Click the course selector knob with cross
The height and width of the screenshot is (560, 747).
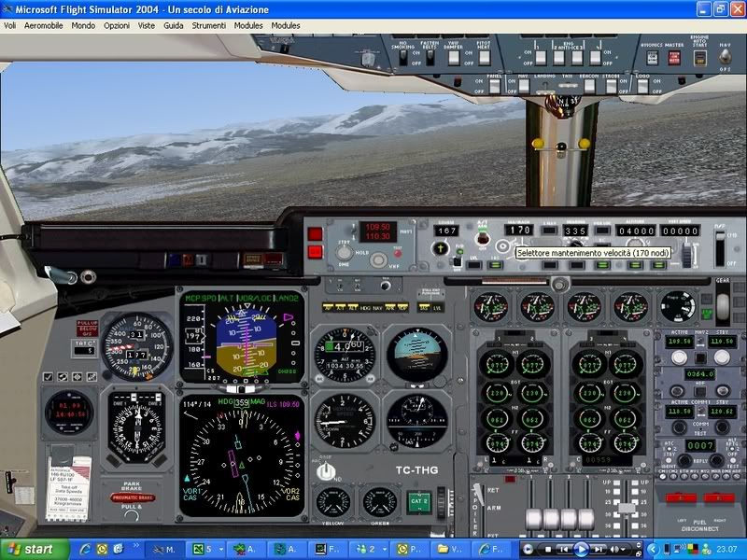pos(440,248)
